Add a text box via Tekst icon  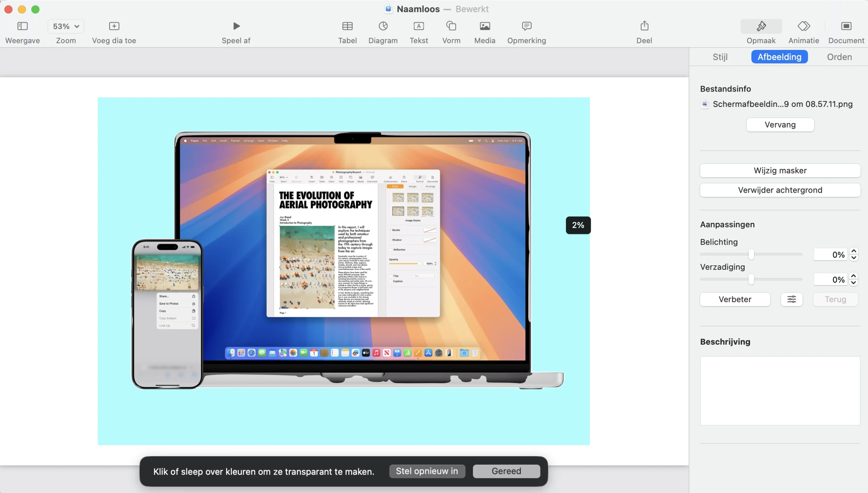[x=419, y=26]
